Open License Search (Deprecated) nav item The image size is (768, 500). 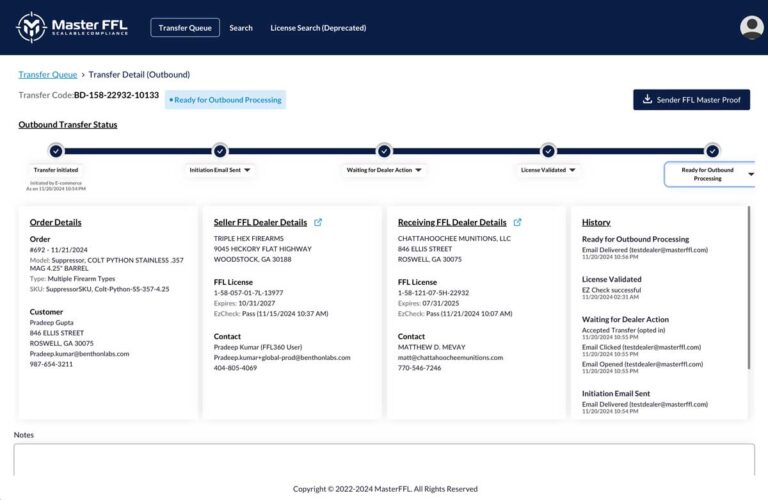point(318,28)
